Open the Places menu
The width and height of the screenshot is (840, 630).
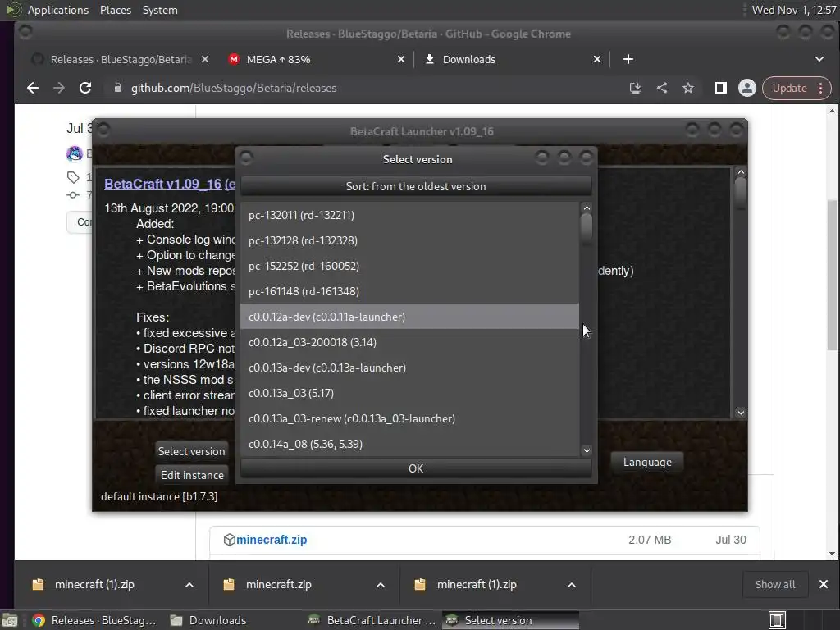[115, 10]
